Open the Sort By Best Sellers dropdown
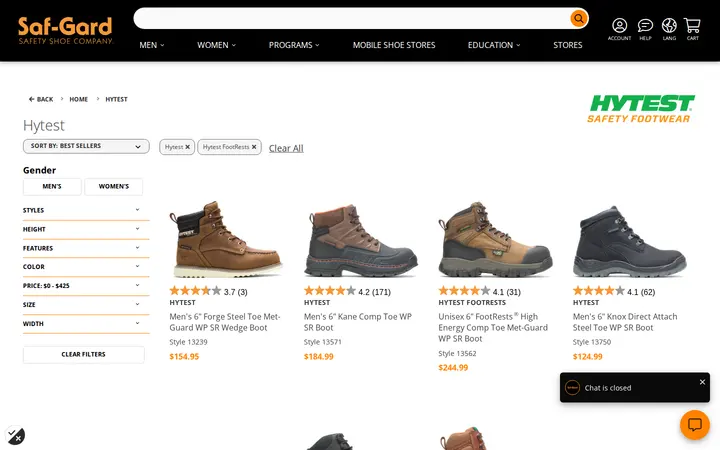The width and height of the screenshot is (720, 450). [x=86, y=146]
